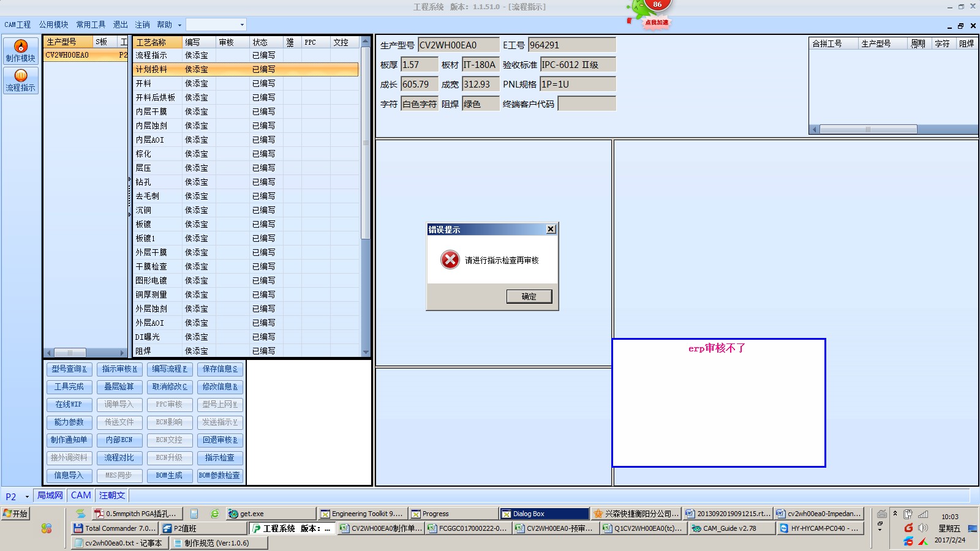Switch to get.exe taskbar item
Screen dimensions: 980x551
[271, 514]
